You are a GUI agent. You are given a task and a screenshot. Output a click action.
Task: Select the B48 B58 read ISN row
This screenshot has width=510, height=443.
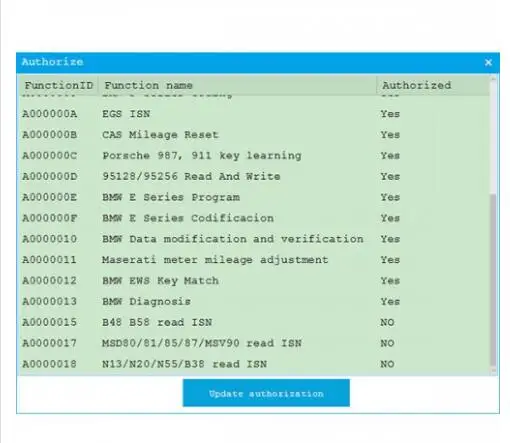254,322
